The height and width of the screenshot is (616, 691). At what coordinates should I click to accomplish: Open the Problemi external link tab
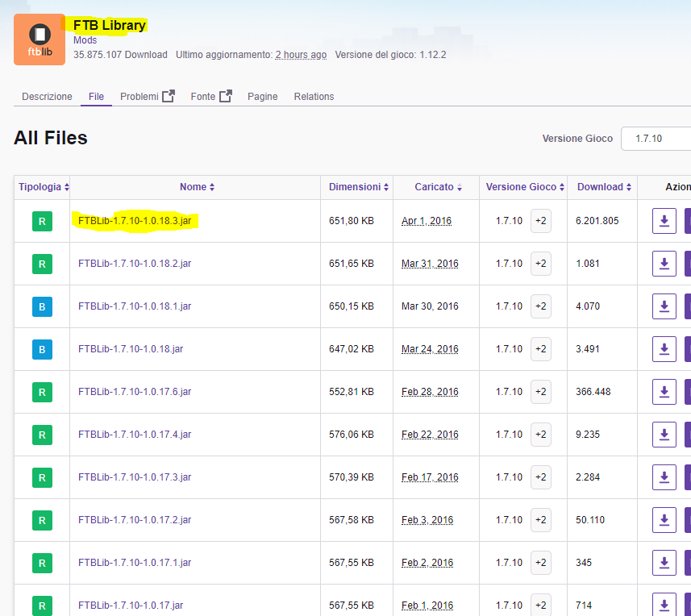pos(148,97)
